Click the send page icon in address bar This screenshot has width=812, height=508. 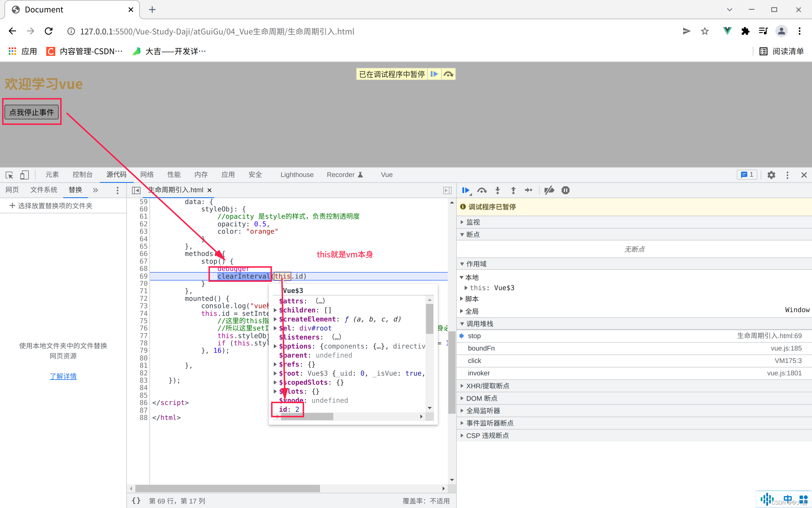click(687, 31)
